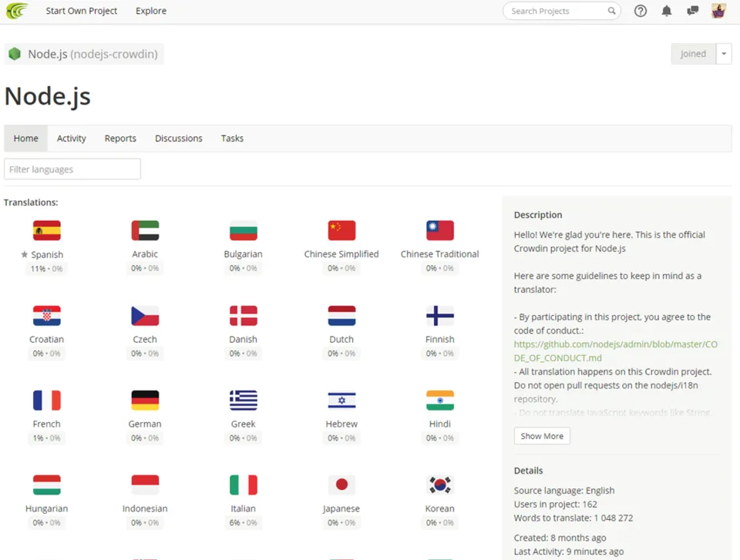This screenshot has width=740, height=560.
Task: Click the Words to translate value
Action: [x=614, y=518]
